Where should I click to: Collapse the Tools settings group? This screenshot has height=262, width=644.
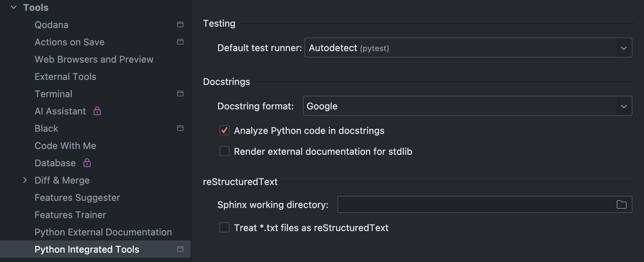(14, 7)
